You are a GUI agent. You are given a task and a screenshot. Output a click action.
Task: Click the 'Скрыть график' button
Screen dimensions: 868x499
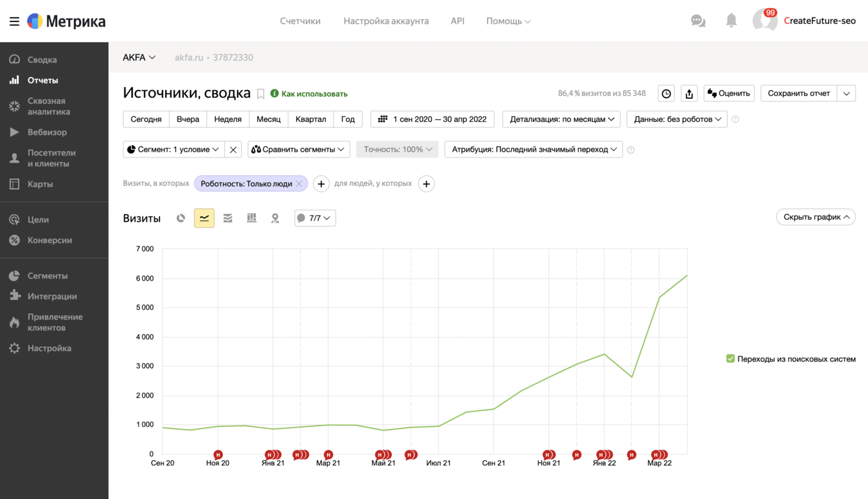tap(816, 217)
